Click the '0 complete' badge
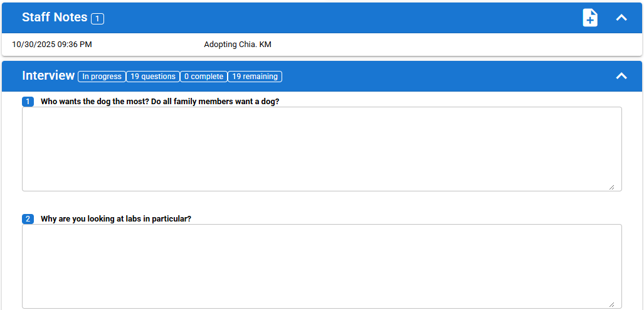Screen dimensions: 644x310 (x=204, y=77)
